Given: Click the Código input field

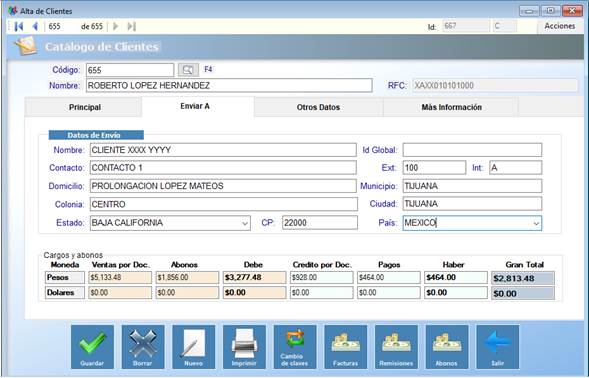Looking at the screenshot, I should click(x=130, y=70).
